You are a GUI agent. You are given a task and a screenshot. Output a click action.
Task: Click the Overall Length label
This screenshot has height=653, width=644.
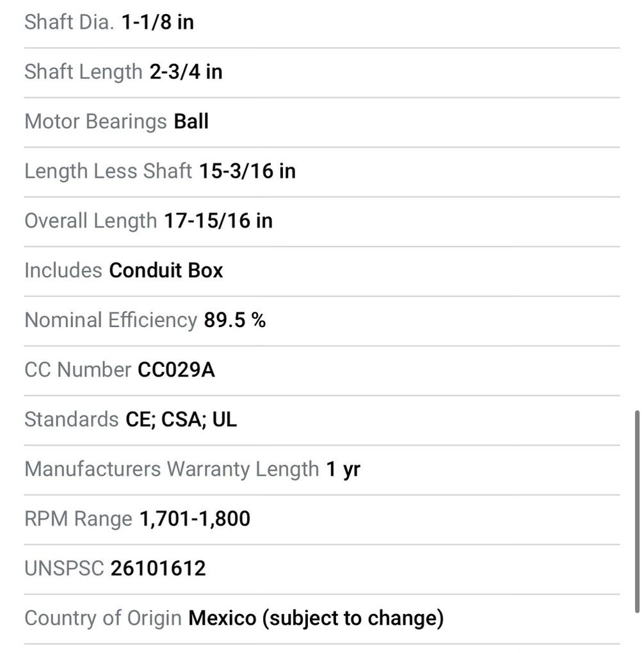[x=90, y=221]
